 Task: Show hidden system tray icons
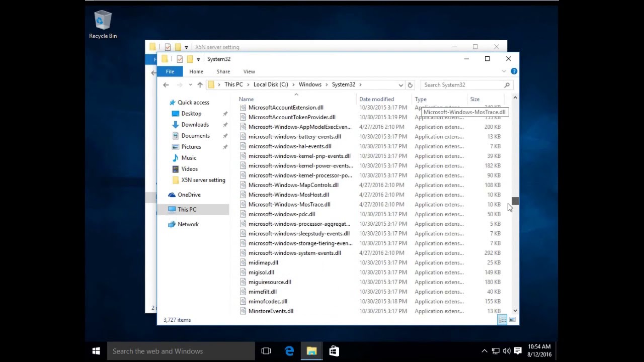(x=485, y=351)
